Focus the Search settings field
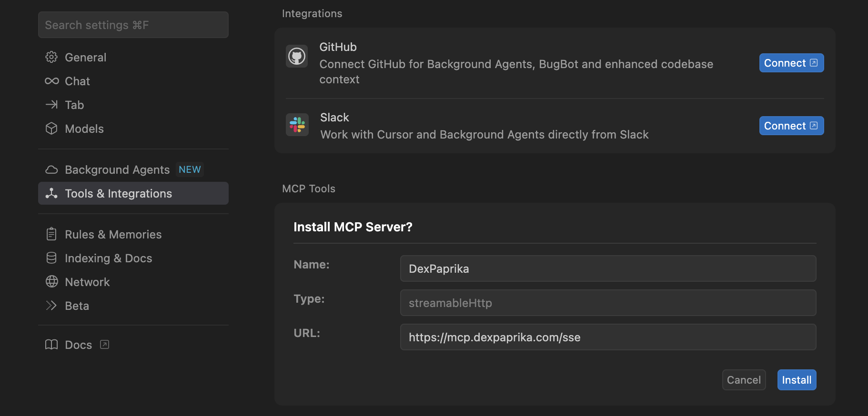Screen dimensions: 868x416 click(x=133, y=25)
